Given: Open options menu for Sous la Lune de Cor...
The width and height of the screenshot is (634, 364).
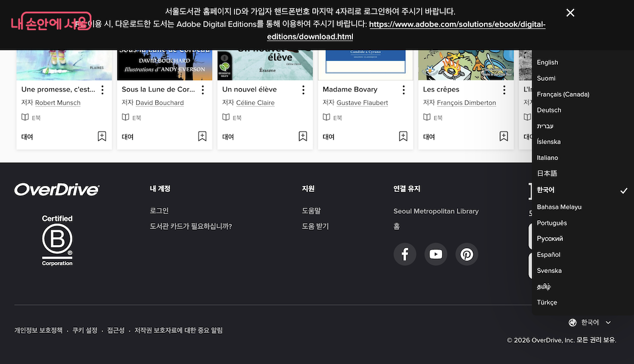Looking at the screenshot, I should pos(203,90).
